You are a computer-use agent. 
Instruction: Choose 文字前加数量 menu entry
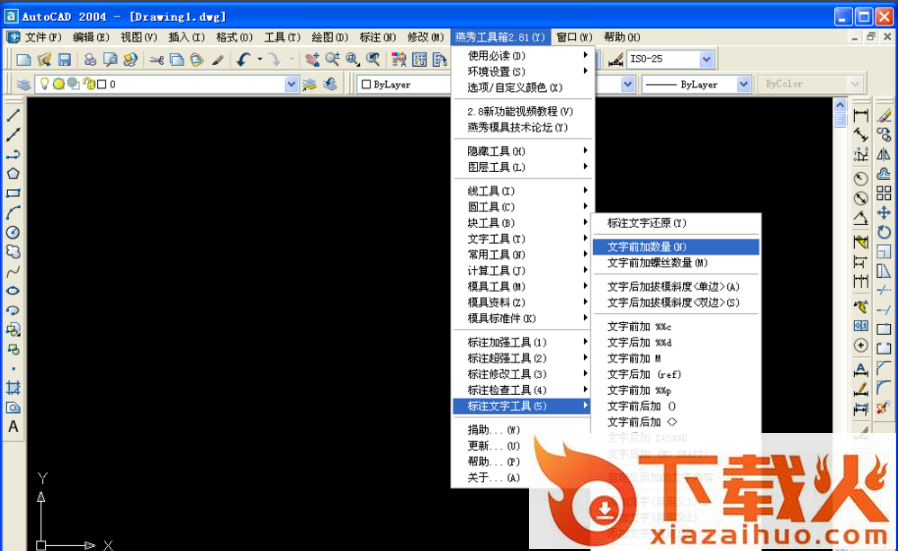pyautogui.click(x=676, y=247)
